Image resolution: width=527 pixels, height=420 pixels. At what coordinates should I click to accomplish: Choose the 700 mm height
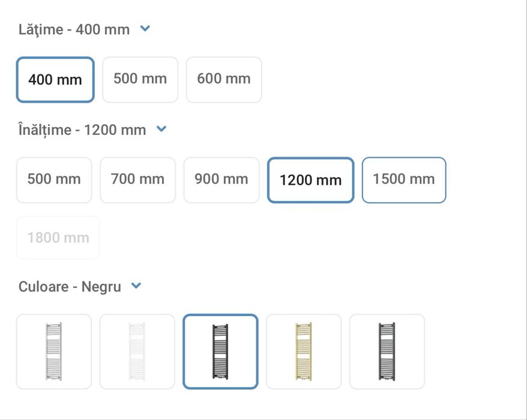tap(137, 179)
